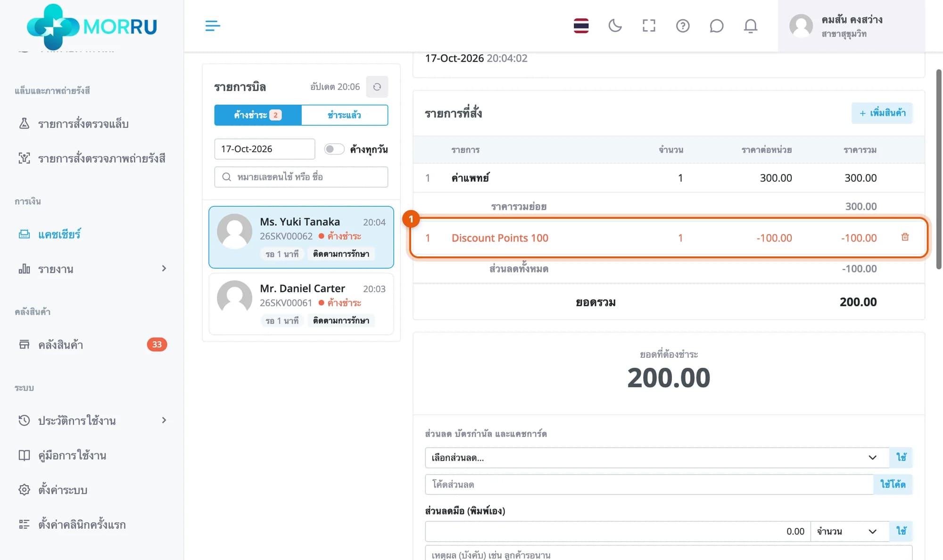Delete Discount Points 100 with trash icon

point(905,237)
